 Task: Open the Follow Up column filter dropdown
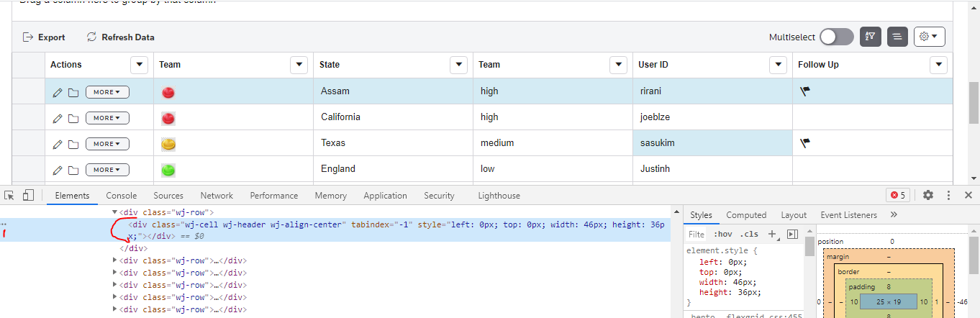[938, 65]
